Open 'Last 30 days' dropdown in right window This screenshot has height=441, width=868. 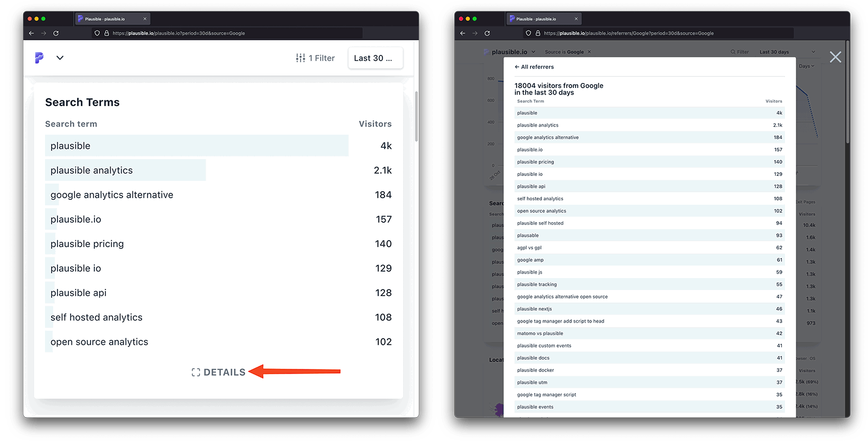(x=787, y=52)
